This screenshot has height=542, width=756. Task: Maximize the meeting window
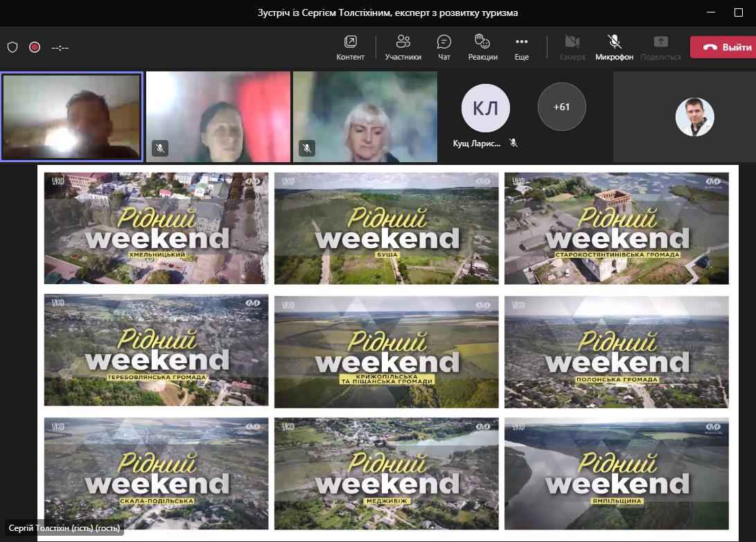coord(738,12)
